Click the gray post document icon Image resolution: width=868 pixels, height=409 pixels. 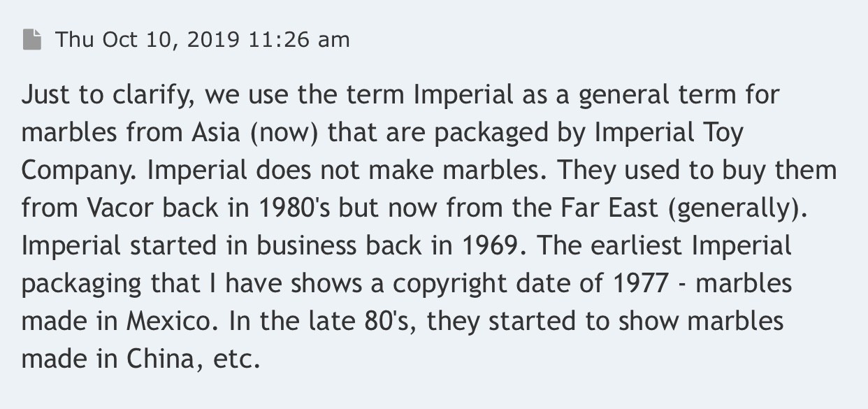pos(31,40)
